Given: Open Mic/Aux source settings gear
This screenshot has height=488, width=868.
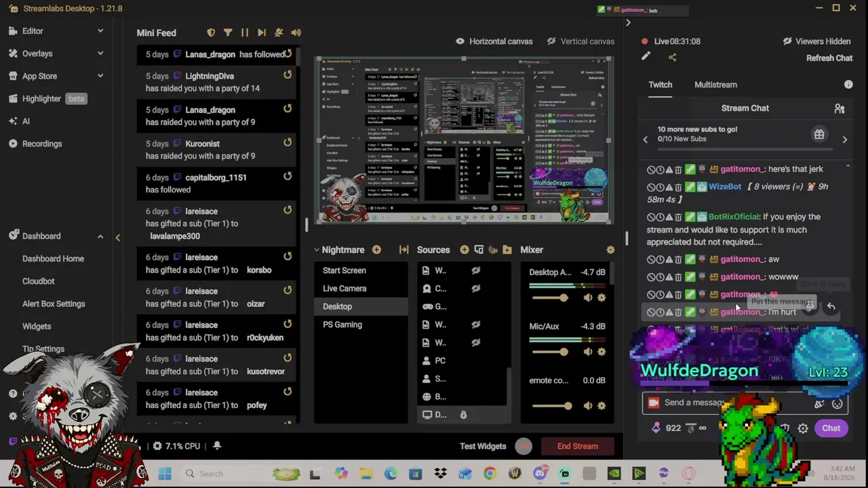Looking at the screenshot, I should click(x=601, y=352).
